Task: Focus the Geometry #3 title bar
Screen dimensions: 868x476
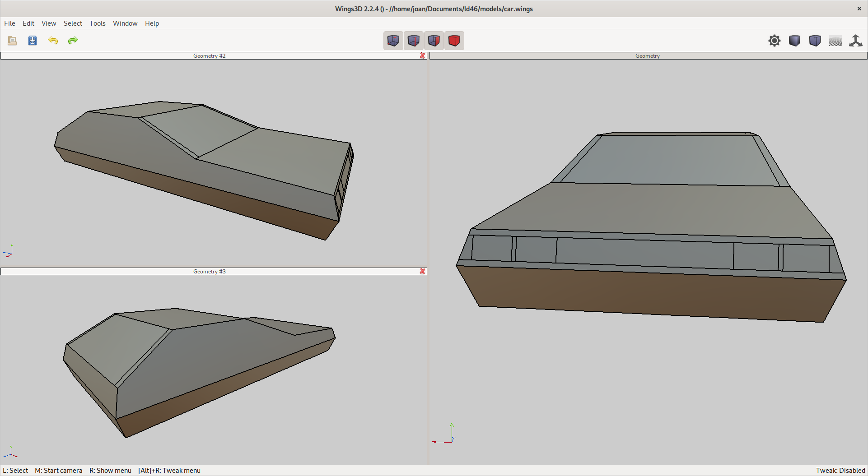Action: click(210, 271)
